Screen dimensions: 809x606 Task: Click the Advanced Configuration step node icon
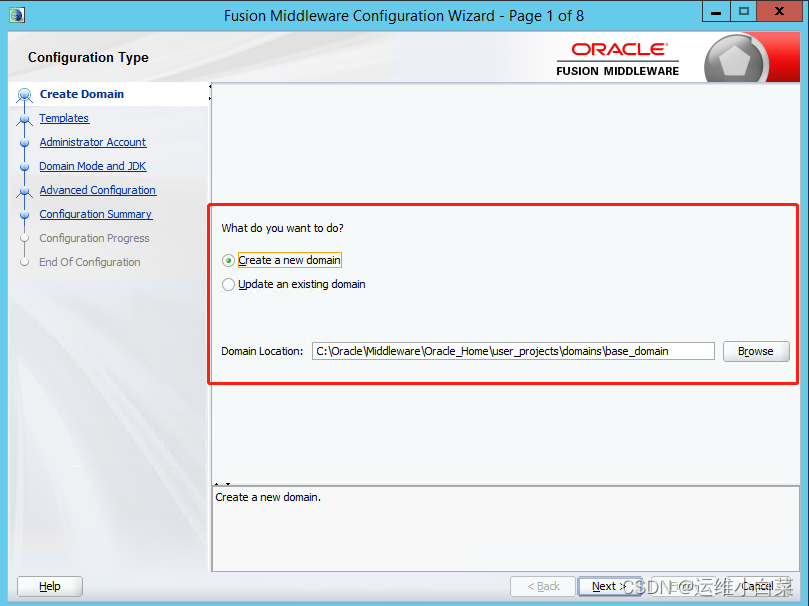[24, 191]
